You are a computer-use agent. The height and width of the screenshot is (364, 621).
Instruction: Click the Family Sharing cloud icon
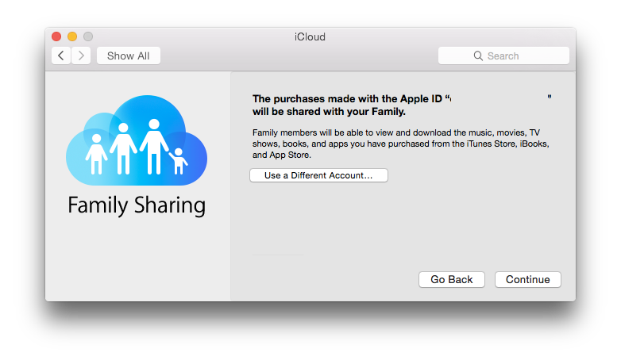137,140
